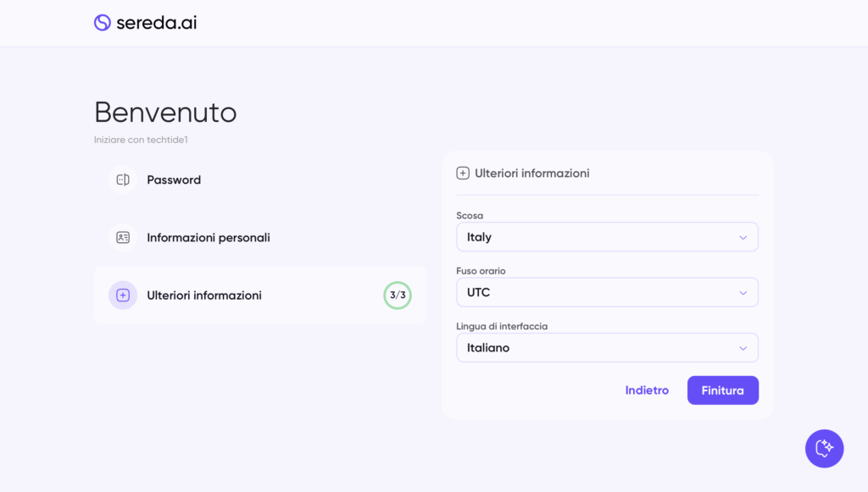Click the chevron arrow in the Italiano field
Image resolution: width=868 pixels, height=492 pixels.
click(x=743, y=348)
